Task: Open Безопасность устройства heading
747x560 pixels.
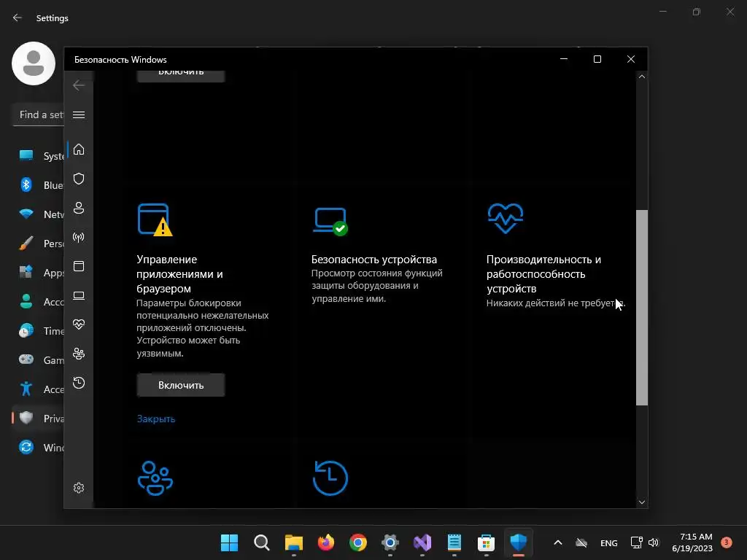Action: pos(374,260)
